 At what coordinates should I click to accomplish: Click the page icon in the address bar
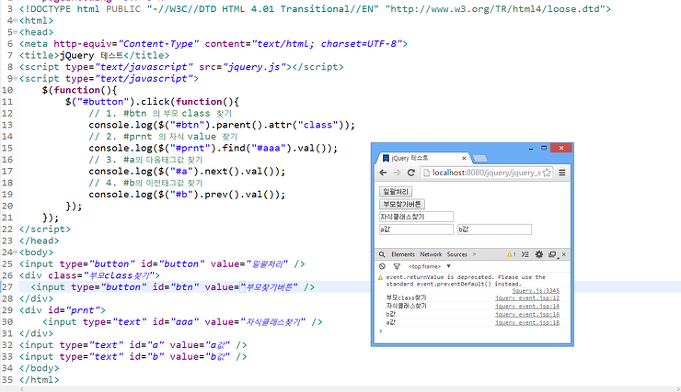click(x=426, y=173)
